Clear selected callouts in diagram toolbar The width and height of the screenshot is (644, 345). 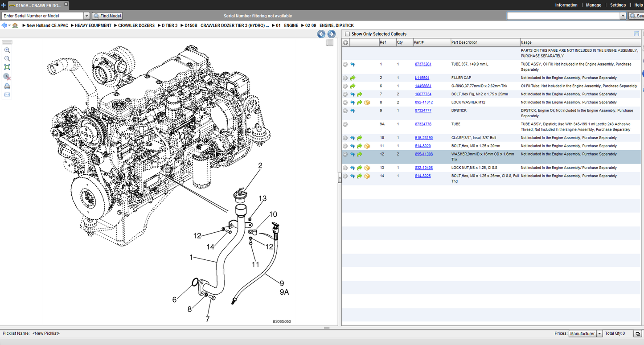7,77
